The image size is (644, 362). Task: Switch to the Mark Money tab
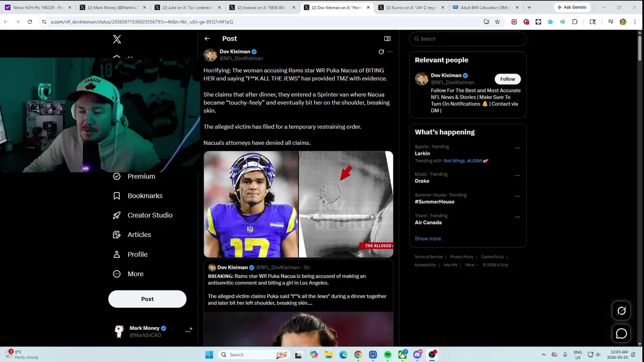[x=113, y=8]
